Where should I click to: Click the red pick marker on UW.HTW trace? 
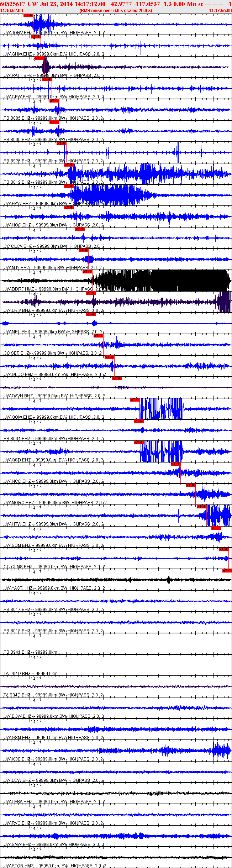tap(201, 507)
